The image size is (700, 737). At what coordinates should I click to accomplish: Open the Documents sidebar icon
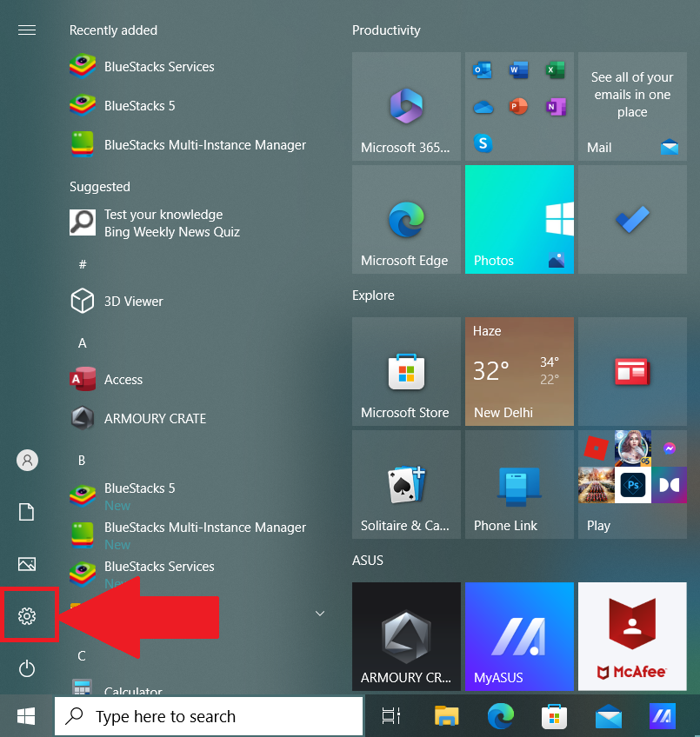(27, 512)
